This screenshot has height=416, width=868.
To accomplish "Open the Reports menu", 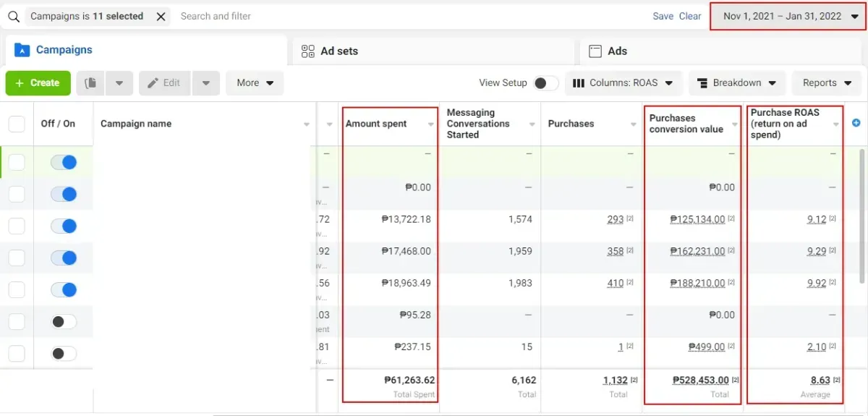I will point(827,83).
